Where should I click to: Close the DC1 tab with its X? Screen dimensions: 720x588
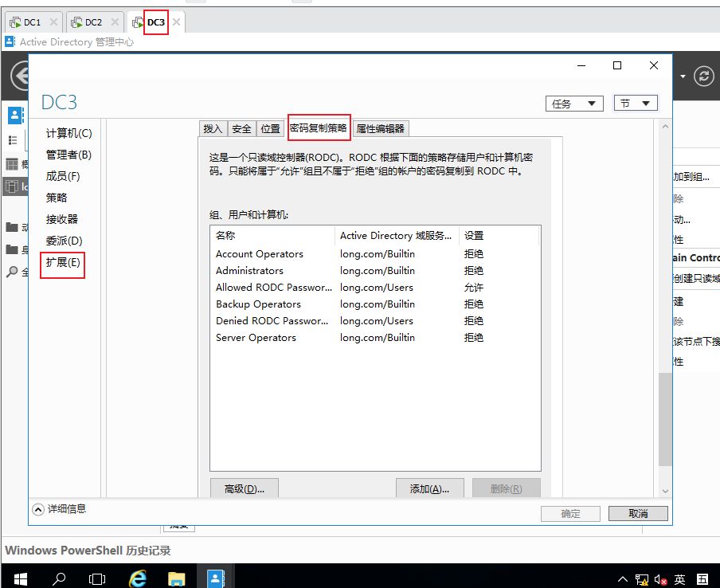tap(53, 22)
